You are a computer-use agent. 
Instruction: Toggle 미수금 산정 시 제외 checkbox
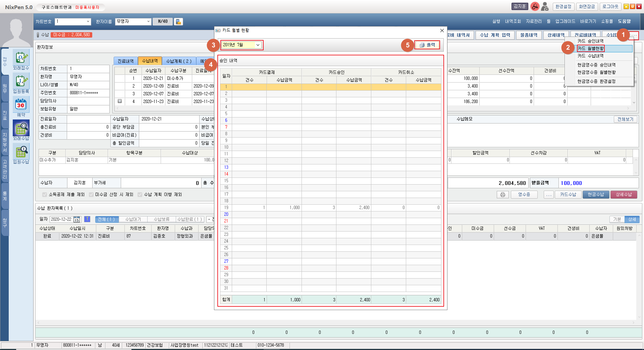(x=91, y=195)
